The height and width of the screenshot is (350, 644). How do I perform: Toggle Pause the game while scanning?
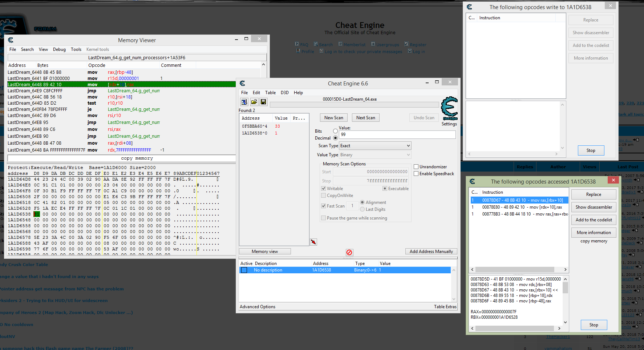(x=323, y=218)
